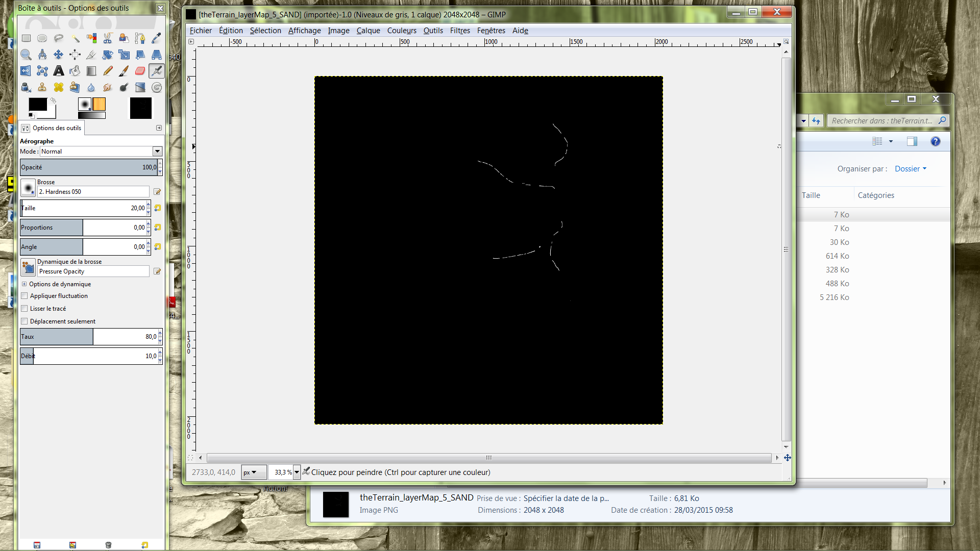Expand Options de dynamique section
Viewport: 980px width, 551px height.
tap(24, 284)
